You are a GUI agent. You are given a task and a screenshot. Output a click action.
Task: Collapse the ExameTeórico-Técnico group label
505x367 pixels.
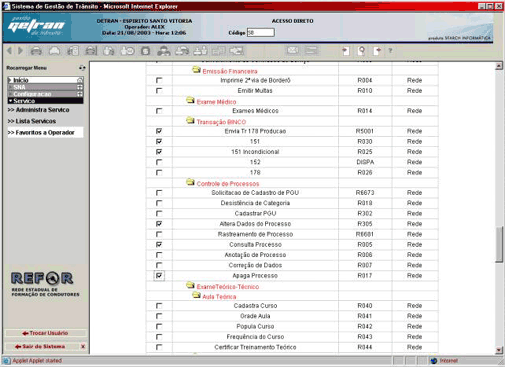tap(228, 287)
